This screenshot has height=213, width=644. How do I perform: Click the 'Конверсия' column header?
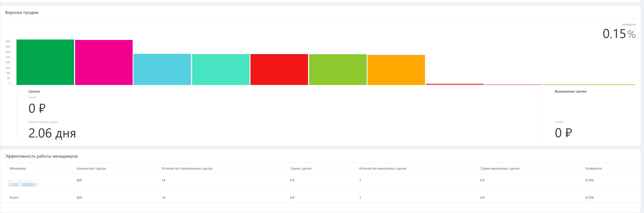point(593,168)
